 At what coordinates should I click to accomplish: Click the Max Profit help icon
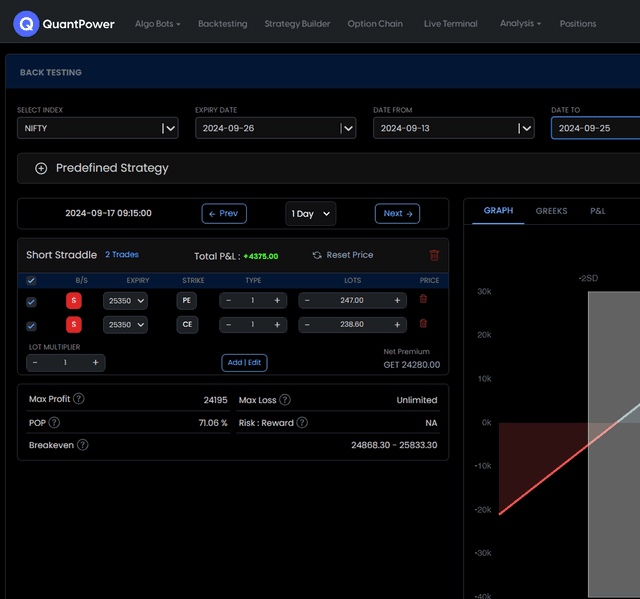[x=79, y=399]
